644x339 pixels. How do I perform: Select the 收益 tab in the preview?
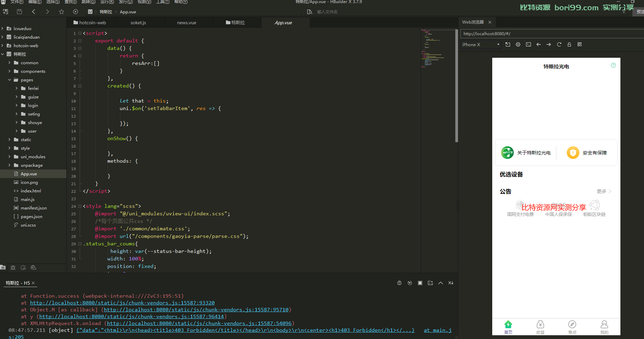(x=540, y=327)
